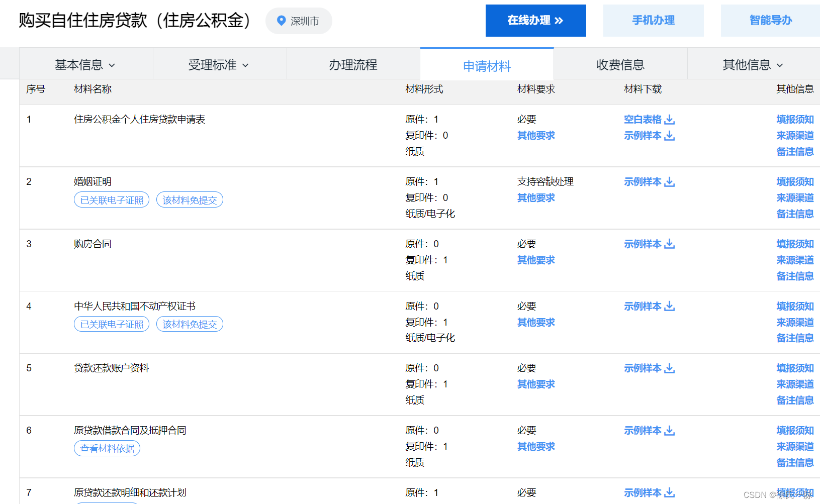Open 填报须知 for 婚姻证明
This screenshot has width=820, height=504.
[x=795, y=182]
